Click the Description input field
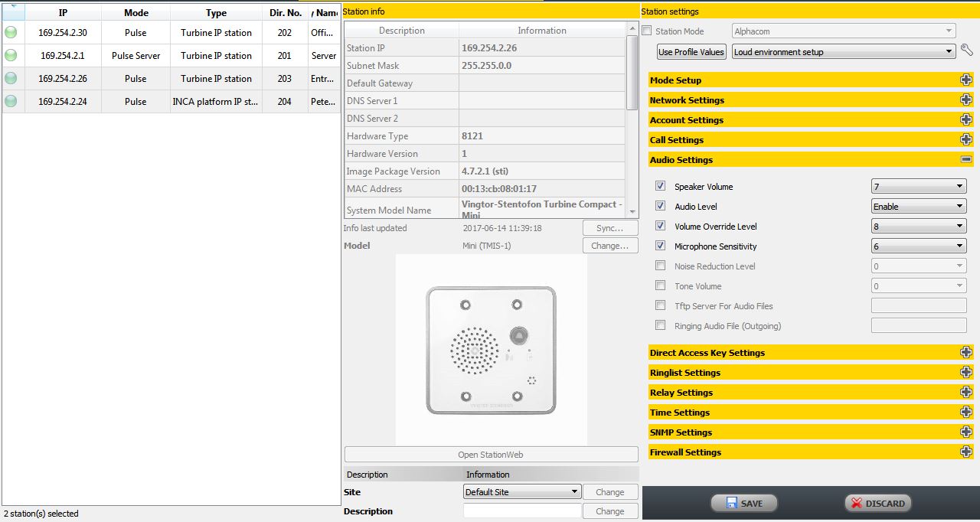 pos(522,511)
